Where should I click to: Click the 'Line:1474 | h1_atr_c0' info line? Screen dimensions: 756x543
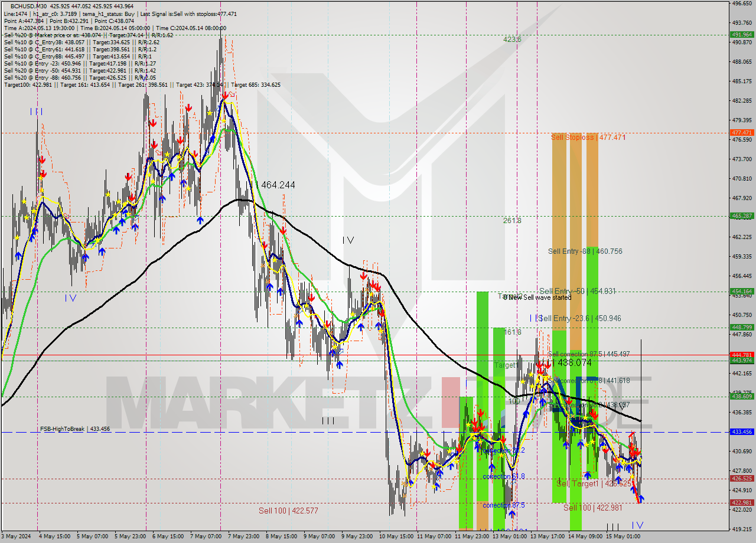120,14
